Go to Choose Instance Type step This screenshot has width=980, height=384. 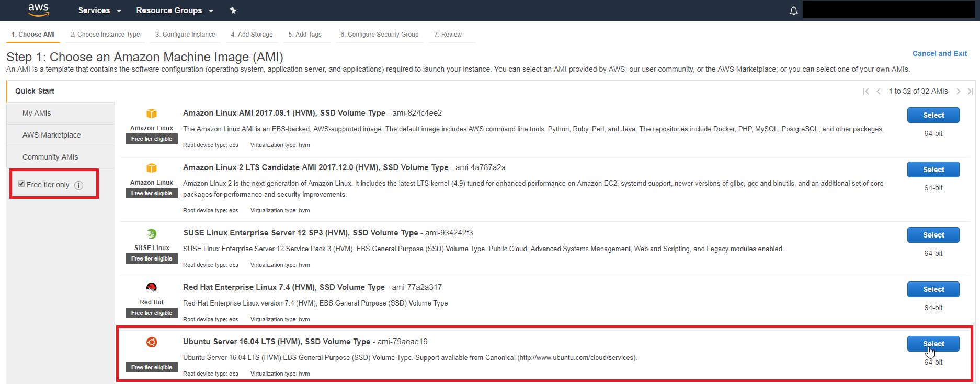pyautogui.click(x=105, y=35)
